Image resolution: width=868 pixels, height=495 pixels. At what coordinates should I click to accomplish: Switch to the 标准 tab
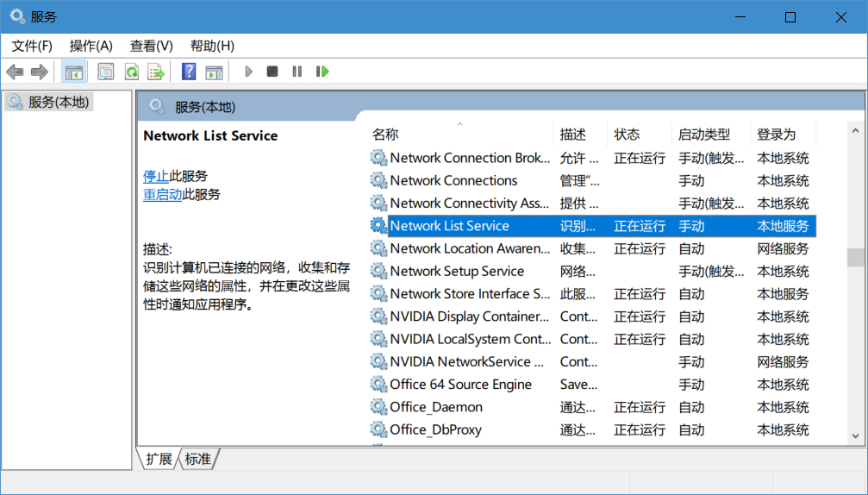point(198,459)
